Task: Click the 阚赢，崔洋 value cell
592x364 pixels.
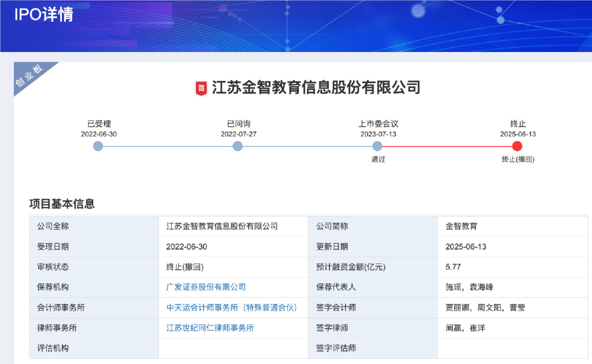Action: point(513,328)
